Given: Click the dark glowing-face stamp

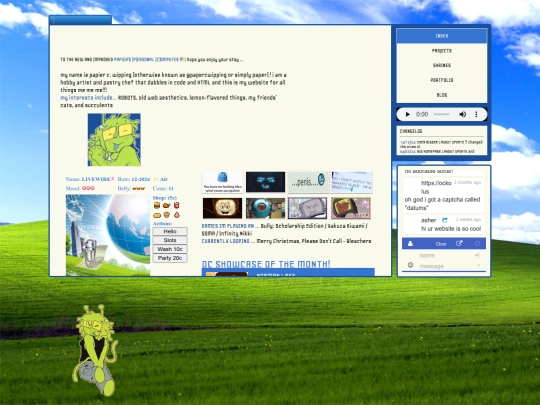Looking at the screenshot, I should pyautogui.click(x=265, y=182).
